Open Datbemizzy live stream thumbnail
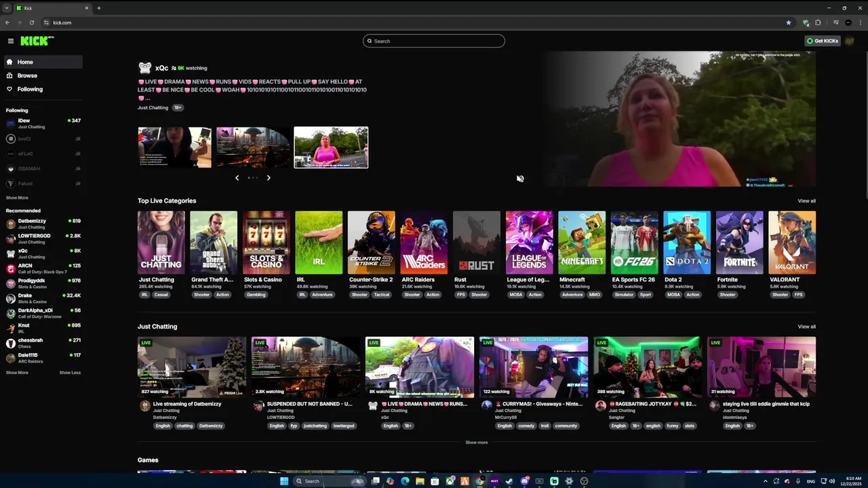This screenshot has width=868, height=488. 192,367
